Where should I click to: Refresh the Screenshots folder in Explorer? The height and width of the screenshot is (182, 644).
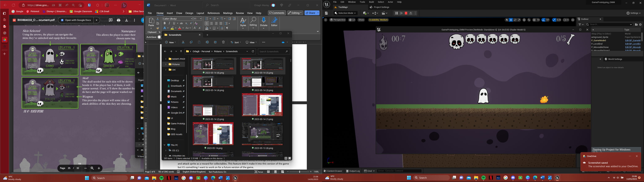[x=253, y=51]
